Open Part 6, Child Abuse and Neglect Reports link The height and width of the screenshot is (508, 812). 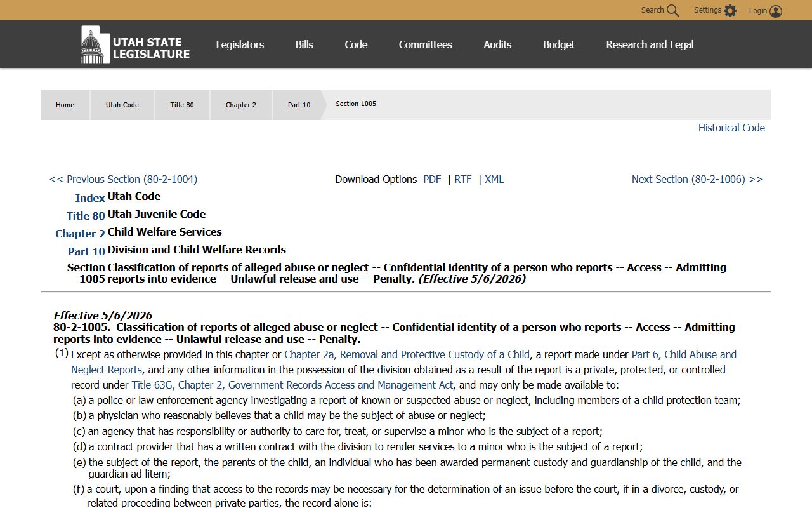tap(403, 362)
